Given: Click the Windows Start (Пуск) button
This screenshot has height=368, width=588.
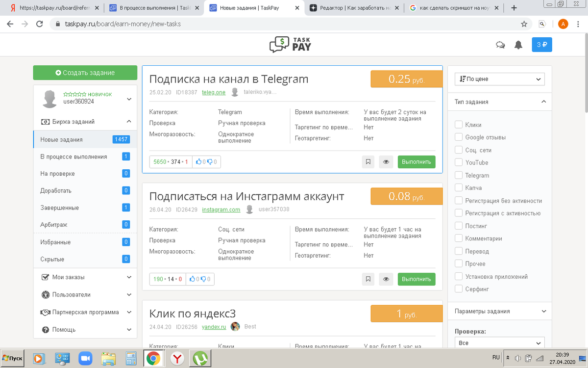Looking at the screenshot, I should click(13, 358).
